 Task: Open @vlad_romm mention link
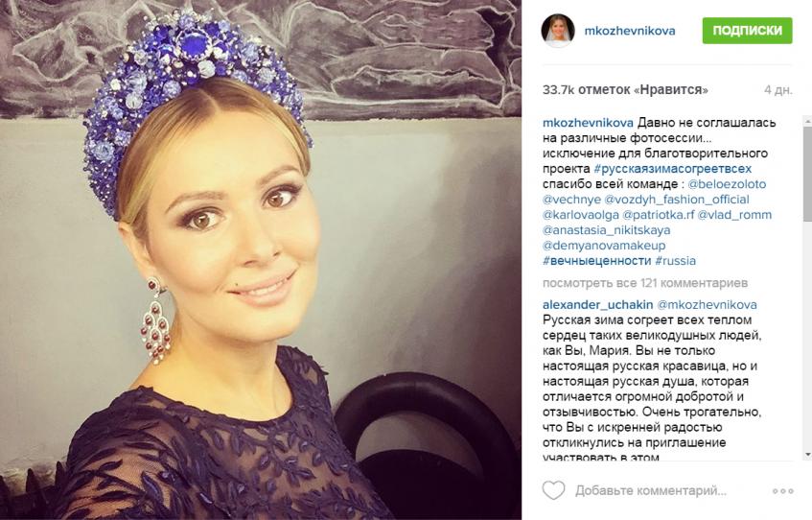(x=735, y=215)
